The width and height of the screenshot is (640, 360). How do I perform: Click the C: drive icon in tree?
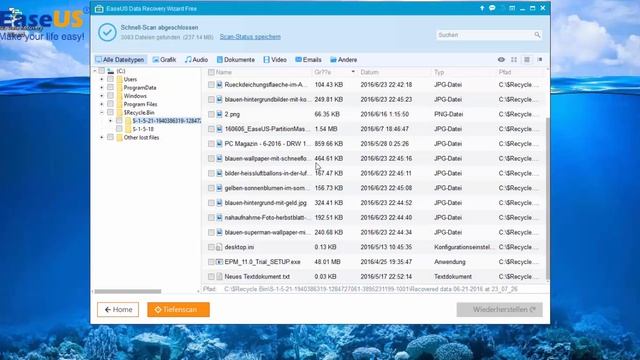[111, 71]
